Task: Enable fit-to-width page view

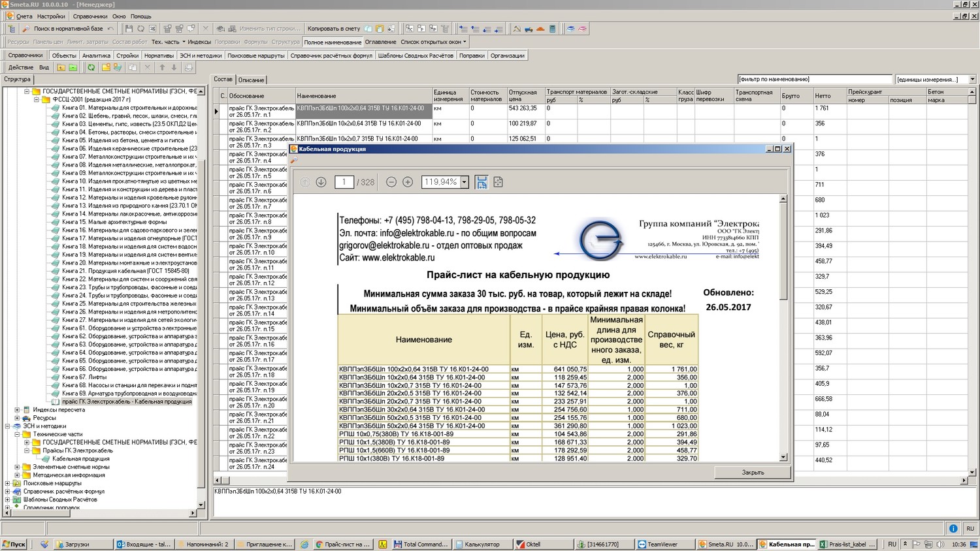Action: pos(482,182)
